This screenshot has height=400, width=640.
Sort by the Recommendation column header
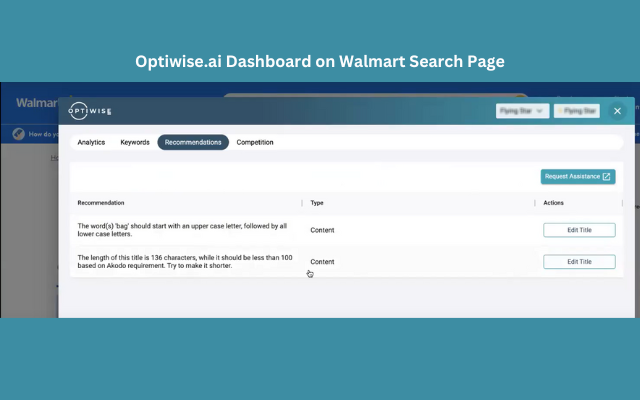[x=101, y=203]
